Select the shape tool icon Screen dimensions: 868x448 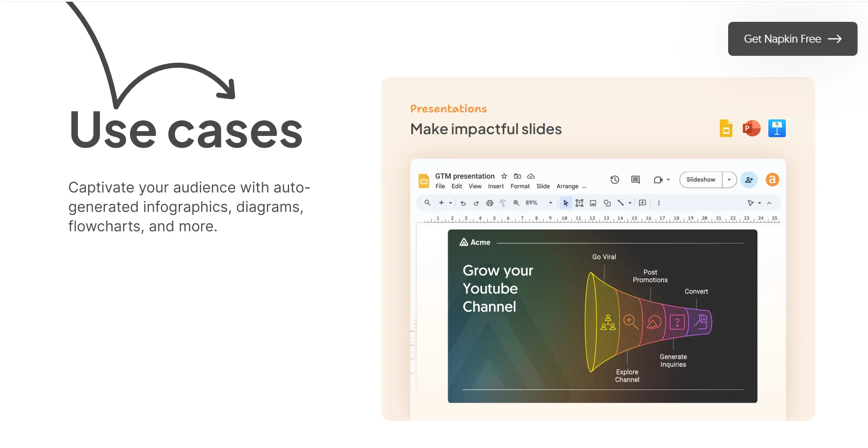[x=607, y=203]
